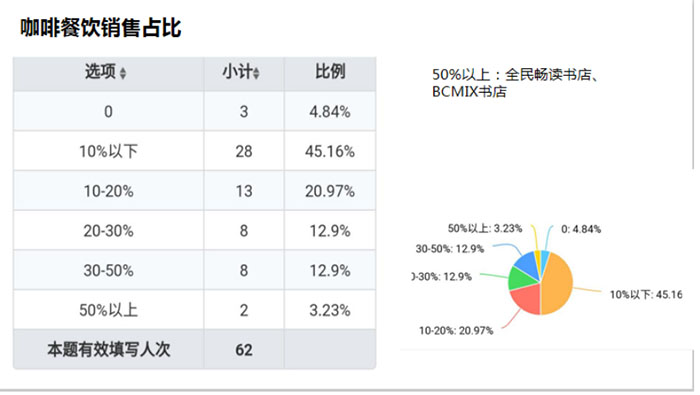Select the green 20-30% pie slice
The image size is (700, 395).
(521, 279)
